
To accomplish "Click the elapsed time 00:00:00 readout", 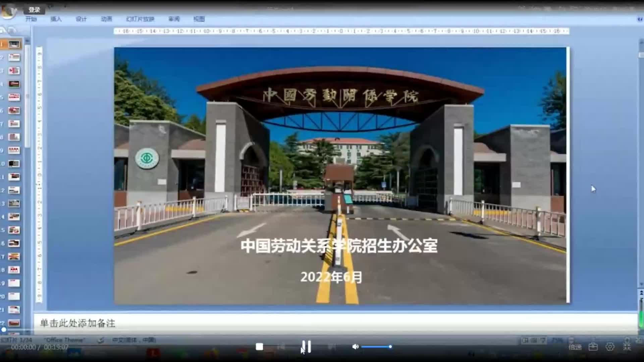I will coord(23,347).
